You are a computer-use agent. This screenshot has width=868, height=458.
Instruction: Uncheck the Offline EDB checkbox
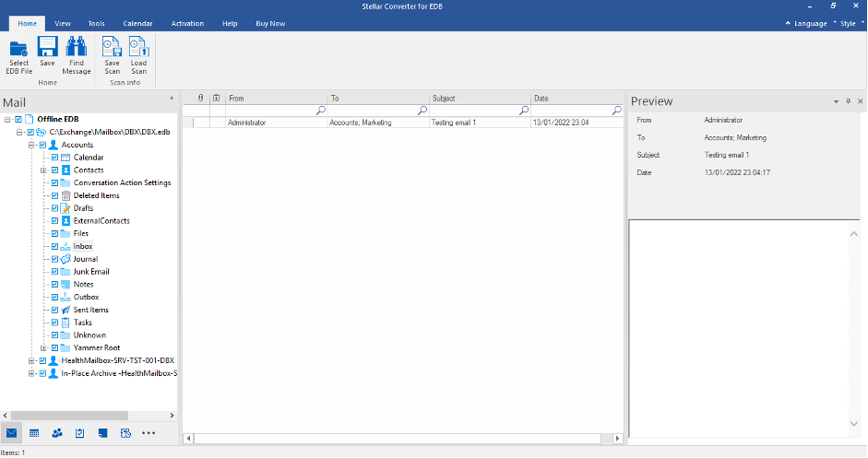coord(18,120)
